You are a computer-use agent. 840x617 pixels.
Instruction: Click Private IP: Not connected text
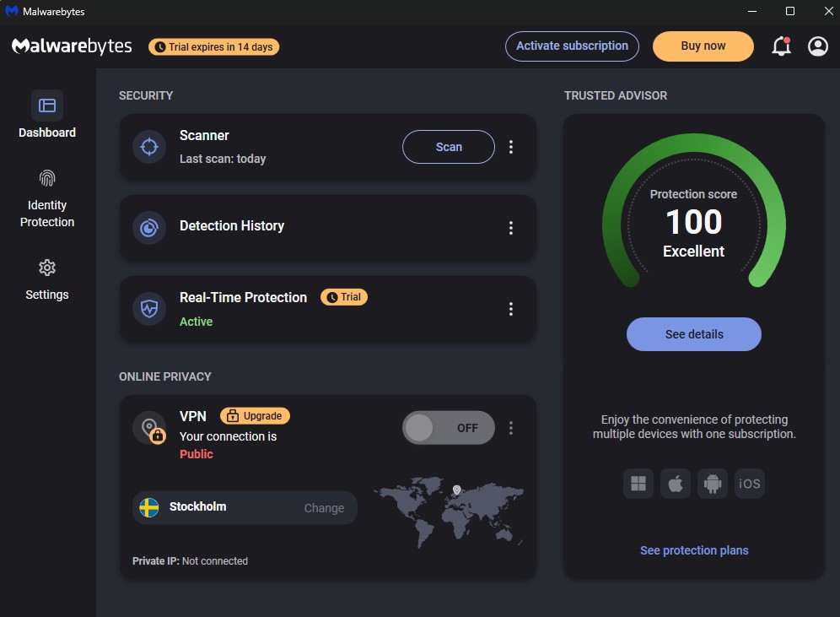pos(190,561)
